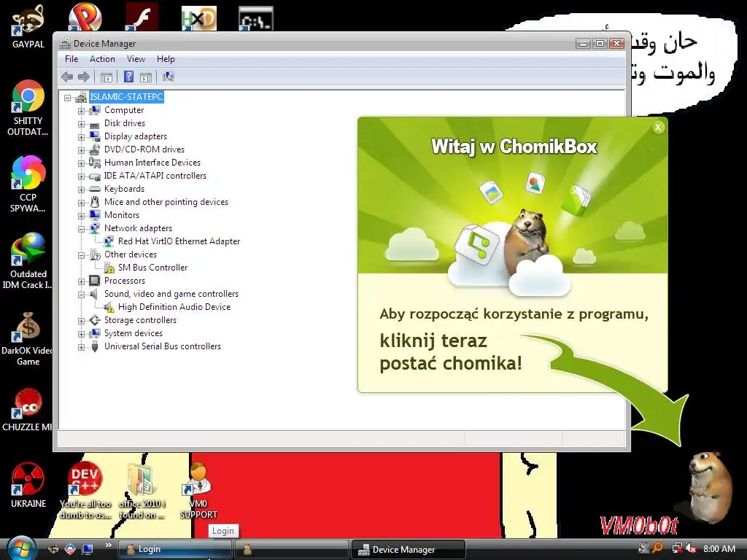Open the Flash desktop icon at top
This screenshot has width=747, height=560.
[x=142, y=16]
